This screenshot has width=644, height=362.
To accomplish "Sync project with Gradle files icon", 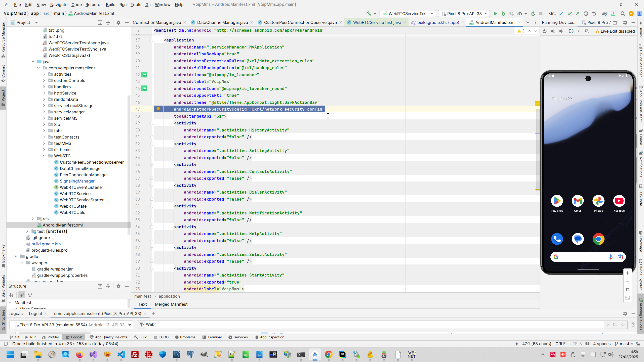I will click(604, 14).
